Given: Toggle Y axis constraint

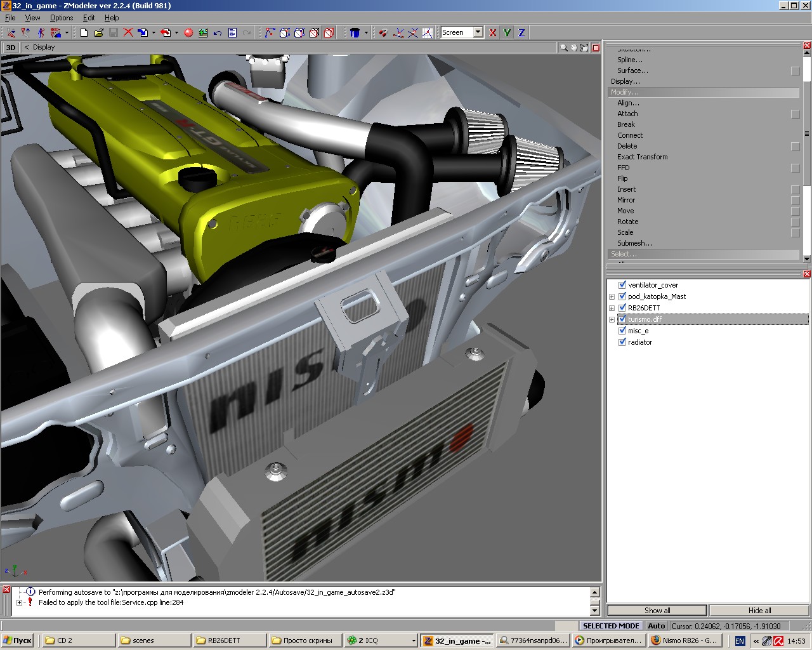Looking at the screenshot, I should pos(507,32).
